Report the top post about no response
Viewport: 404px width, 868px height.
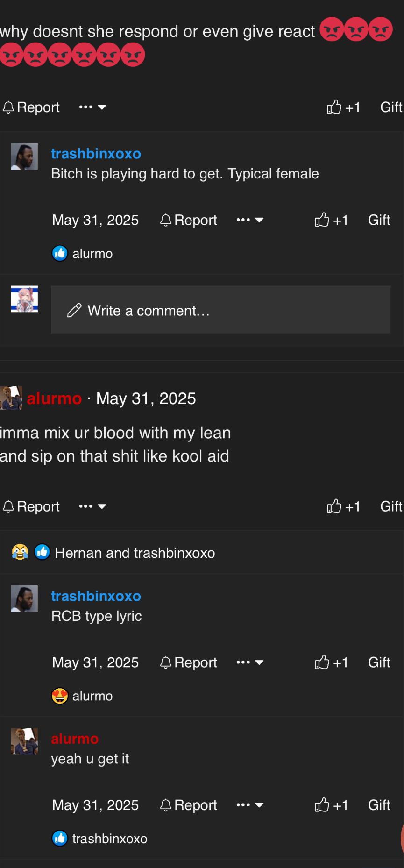pos(32,107)
